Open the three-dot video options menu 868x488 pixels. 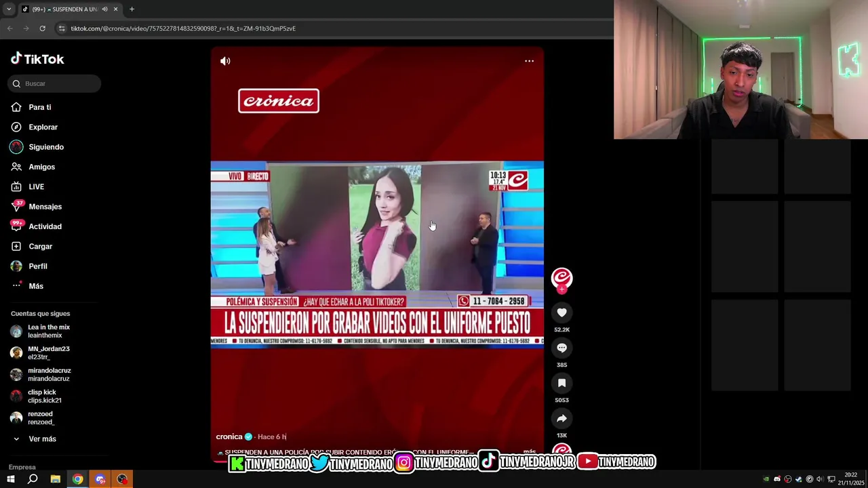(529, 61)
